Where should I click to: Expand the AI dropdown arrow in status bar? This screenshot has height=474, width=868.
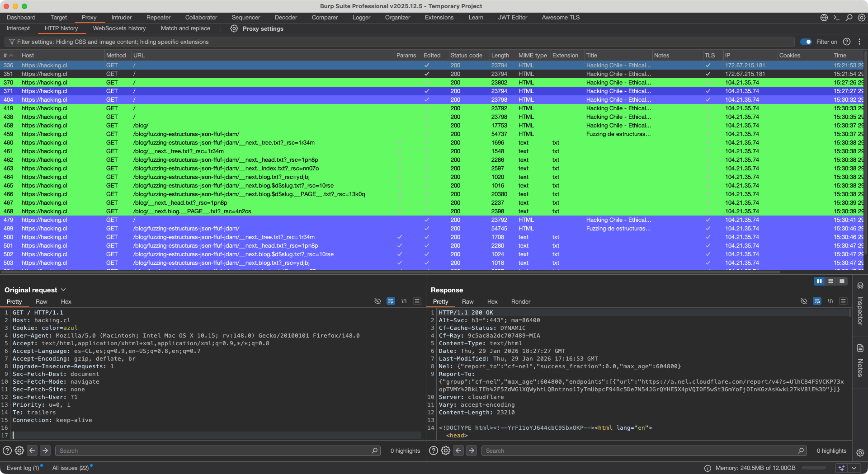point(854,468)
